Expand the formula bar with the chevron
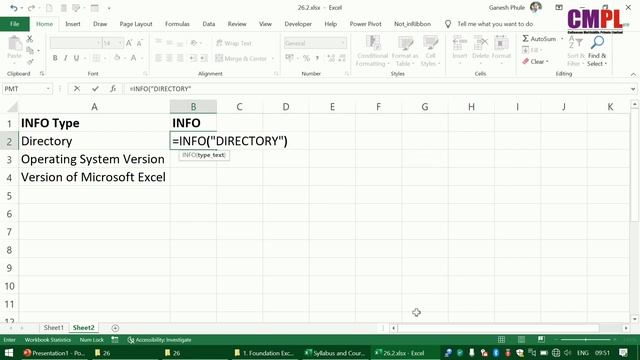Image resolution: width=640 pixels, height=360 pixels. [633, 89]
